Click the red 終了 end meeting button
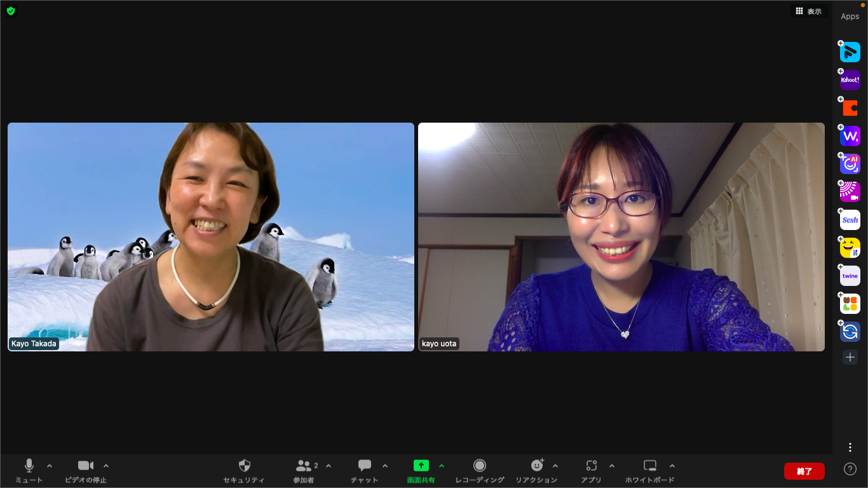 [804, 471]
